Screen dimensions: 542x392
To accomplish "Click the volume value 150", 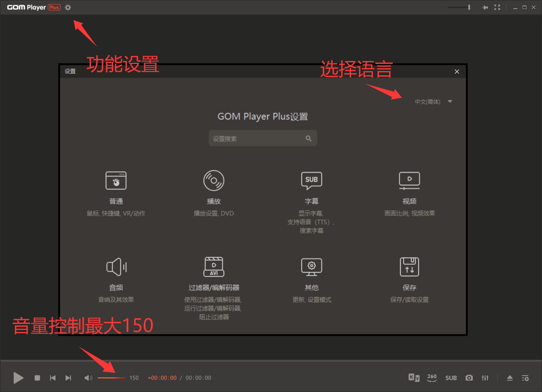I will click(x=134, y=378).
